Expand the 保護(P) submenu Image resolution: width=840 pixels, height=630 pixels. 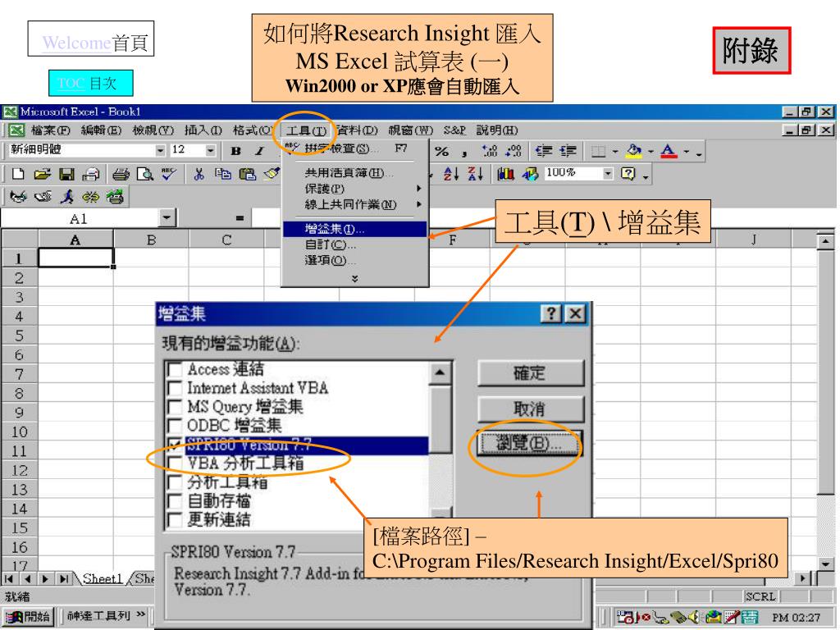[x=354, y=189]
